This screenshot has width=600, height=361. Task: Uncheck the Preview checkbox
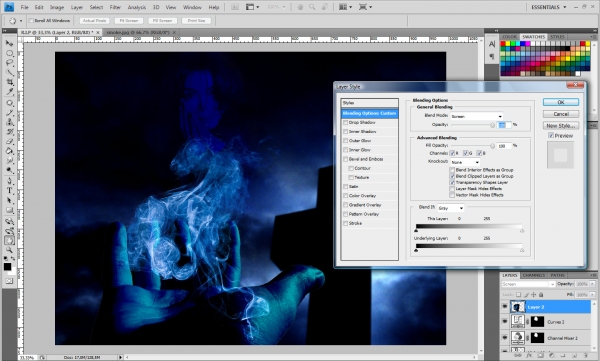click(551, 136)
